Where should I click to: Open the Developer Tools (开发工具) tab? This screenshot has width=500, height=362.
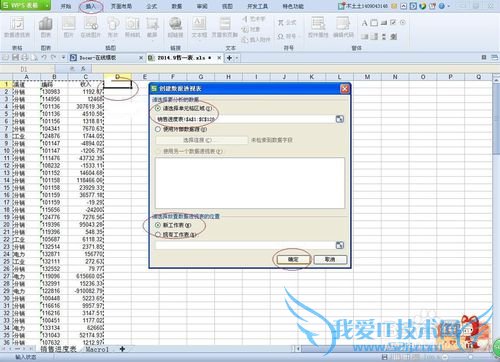click(257, 6)
